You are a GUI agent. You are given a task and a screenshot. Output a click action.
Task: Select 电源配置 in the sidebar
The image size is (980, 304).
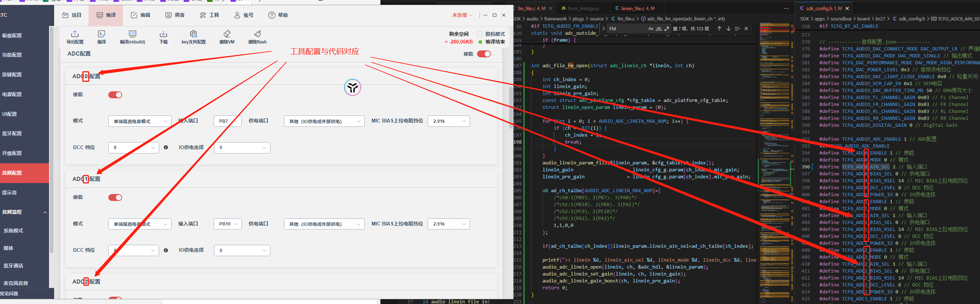25,94
